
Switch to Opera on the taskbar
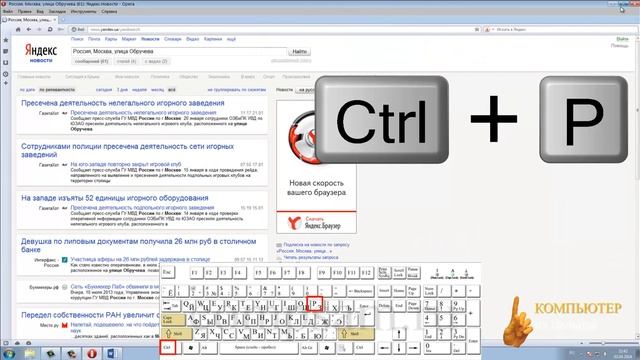(x=92, y=353)
